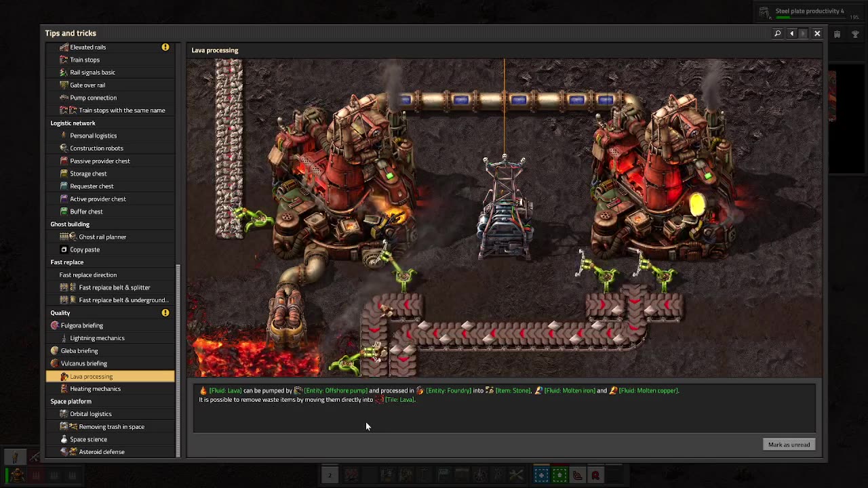Select the Gate over rail entry
Viewport: 868px width, 488px height.
[110, 85]
